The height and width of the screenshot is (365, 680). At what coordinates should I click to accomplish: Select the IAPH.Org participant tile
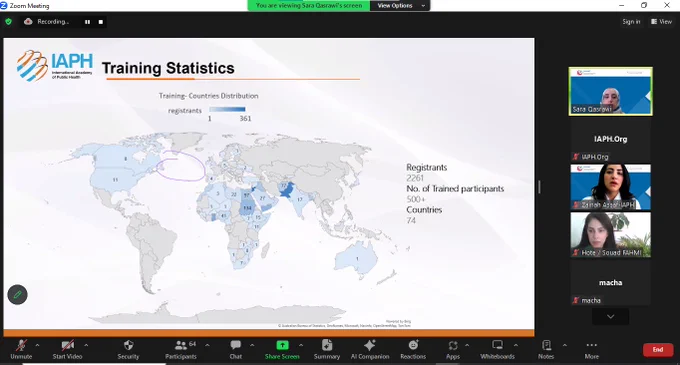611,139
